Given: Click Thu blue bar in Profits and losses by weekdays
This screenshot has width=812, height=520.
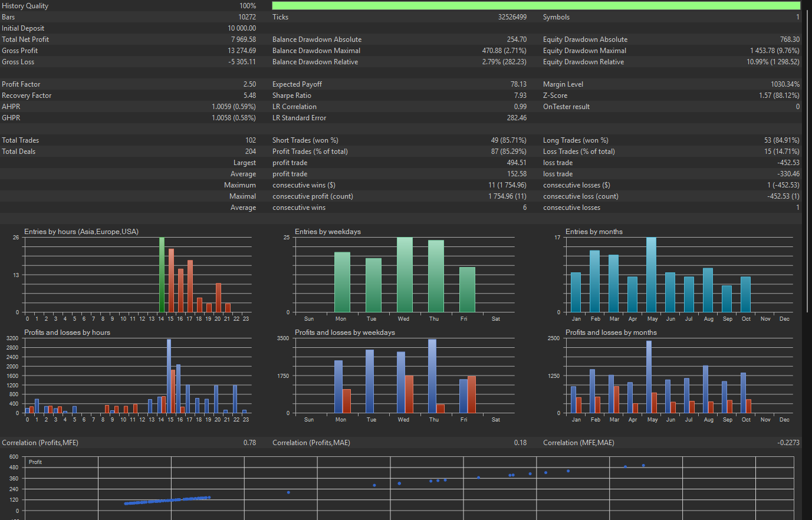Looking at the screenshot, I should click(432, 376).
